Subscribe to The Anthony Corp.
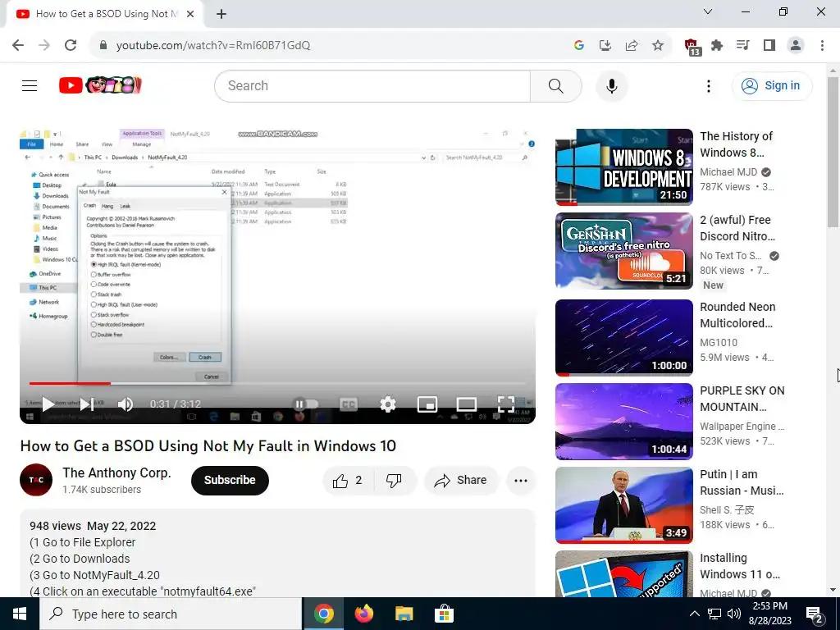The image size is (840, 630). 230,480
